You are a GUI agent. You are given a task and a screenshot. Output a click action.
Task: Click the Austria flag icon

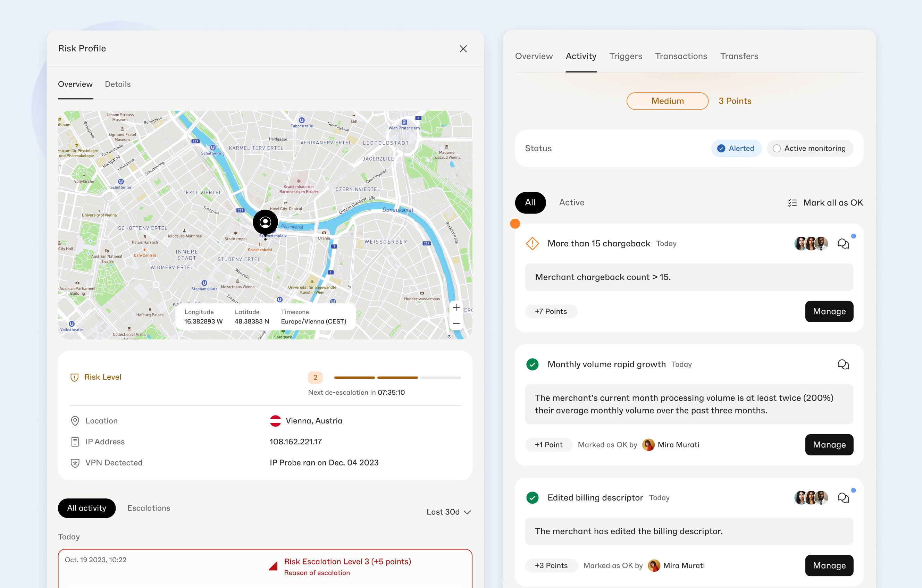click(275, 421)
